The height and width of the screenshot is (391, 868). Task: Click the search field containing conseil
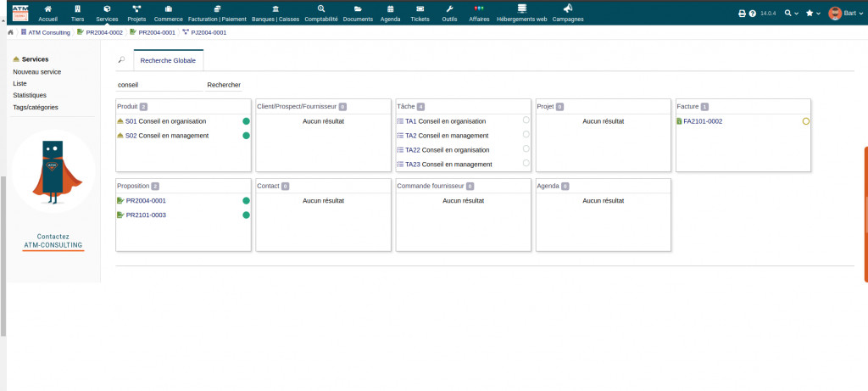click(x=157, y=85)
